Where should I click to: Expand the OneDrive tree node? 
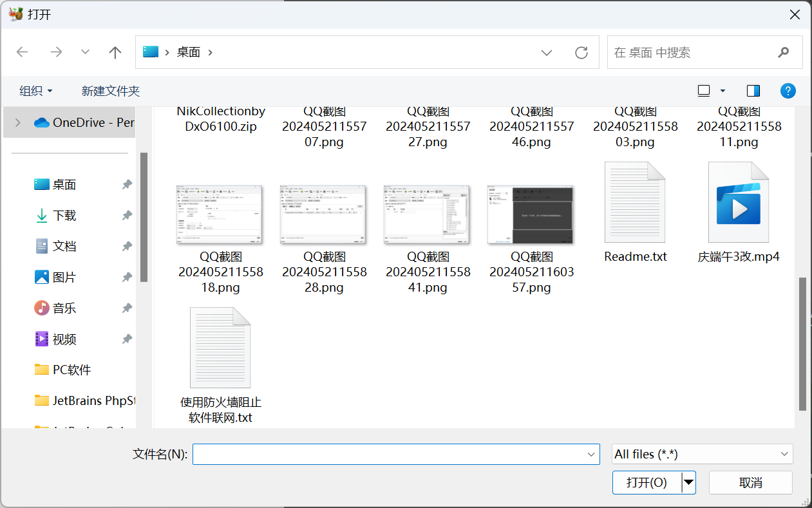tap(17, 122)
